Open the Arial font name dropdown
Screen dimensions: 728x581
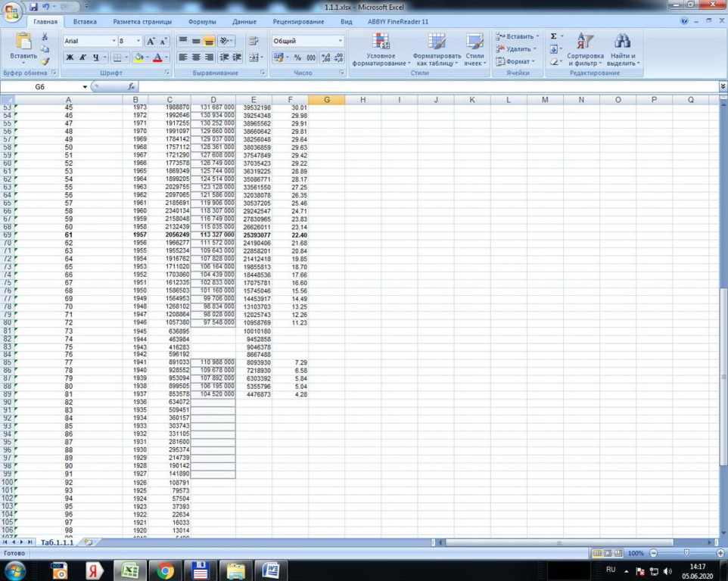pyautogui.click(x=114, y=41)
